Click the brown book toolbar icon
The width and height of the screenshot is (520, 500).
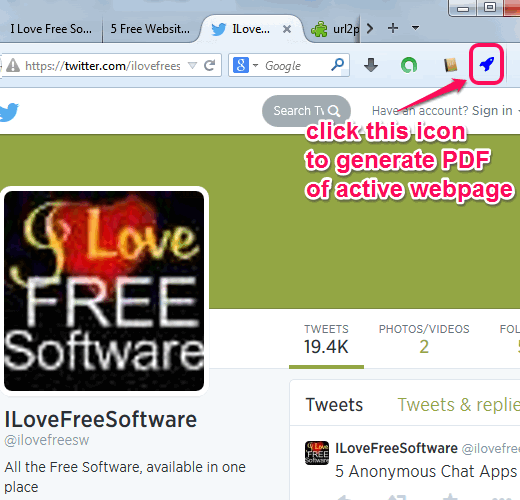click(x=450, y=65)
